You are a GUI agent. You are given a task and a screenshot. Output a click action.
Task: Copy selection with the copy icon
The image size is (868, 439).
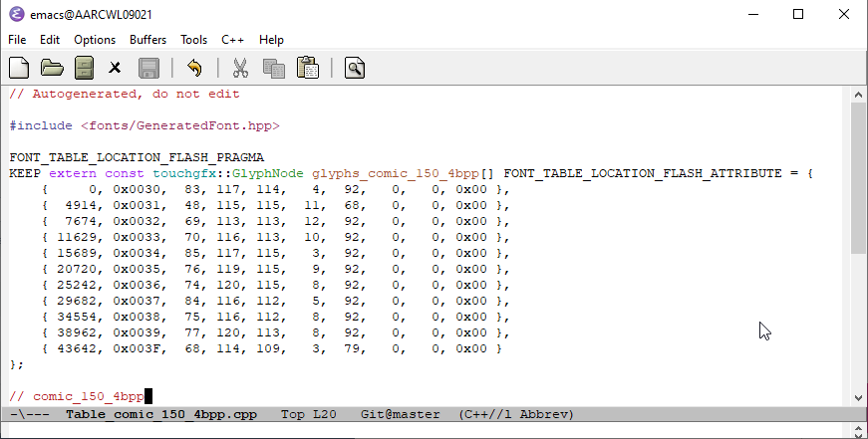point(273,68)
